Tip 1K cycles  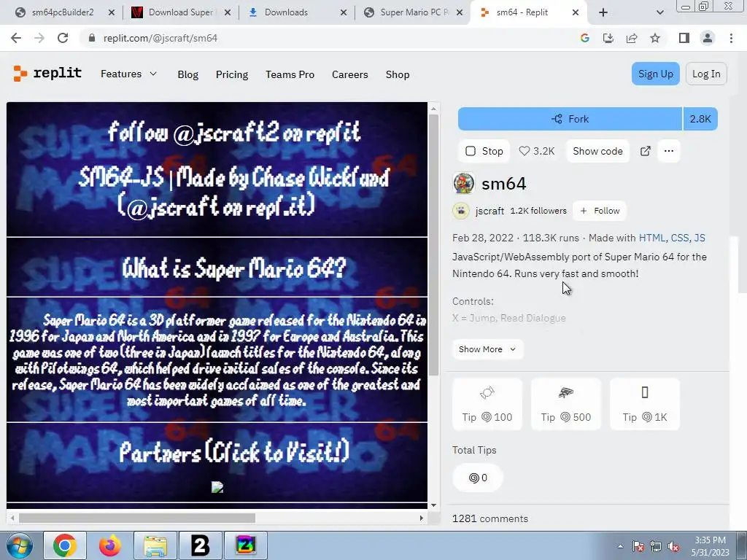[645, 404]
